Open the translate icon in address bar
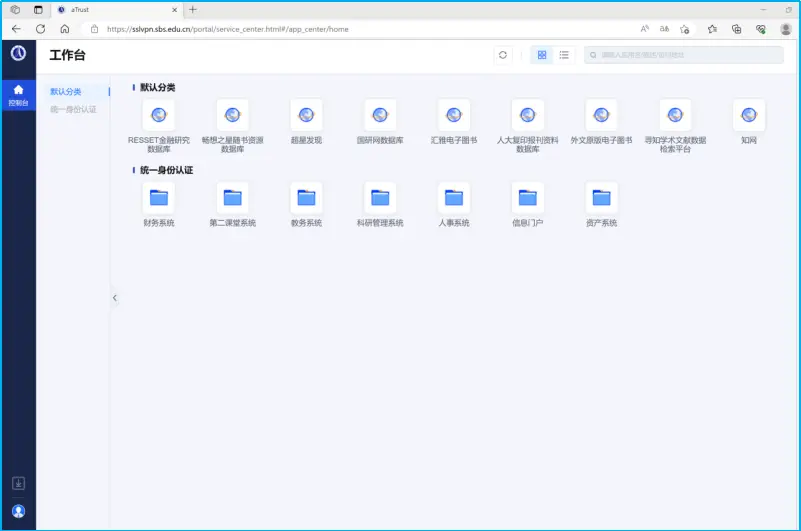This screenshot has width=801, height=531. [664, 29]
